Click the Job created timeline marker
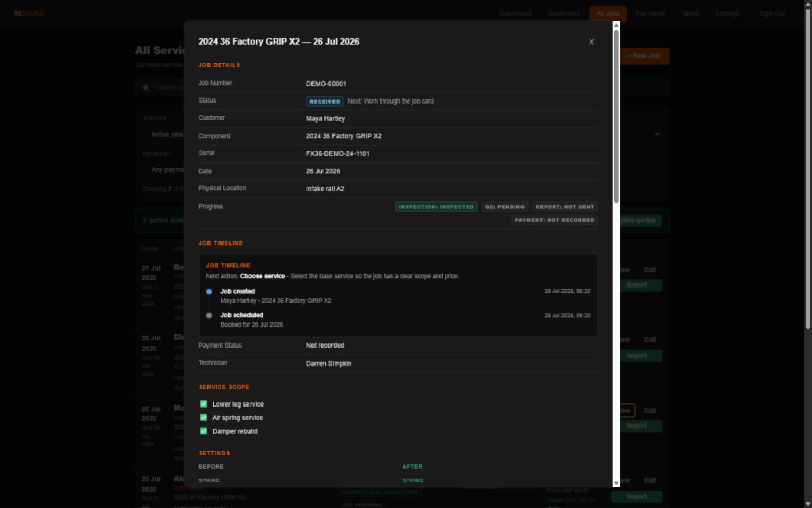The width and height of the screenshot is (812, 508). point(209,292)
